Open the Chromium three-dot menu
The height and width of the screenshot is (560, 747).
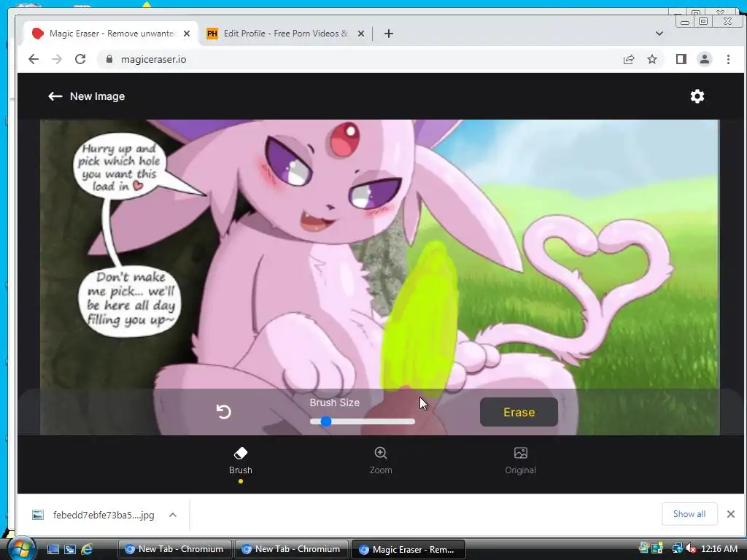728,59
